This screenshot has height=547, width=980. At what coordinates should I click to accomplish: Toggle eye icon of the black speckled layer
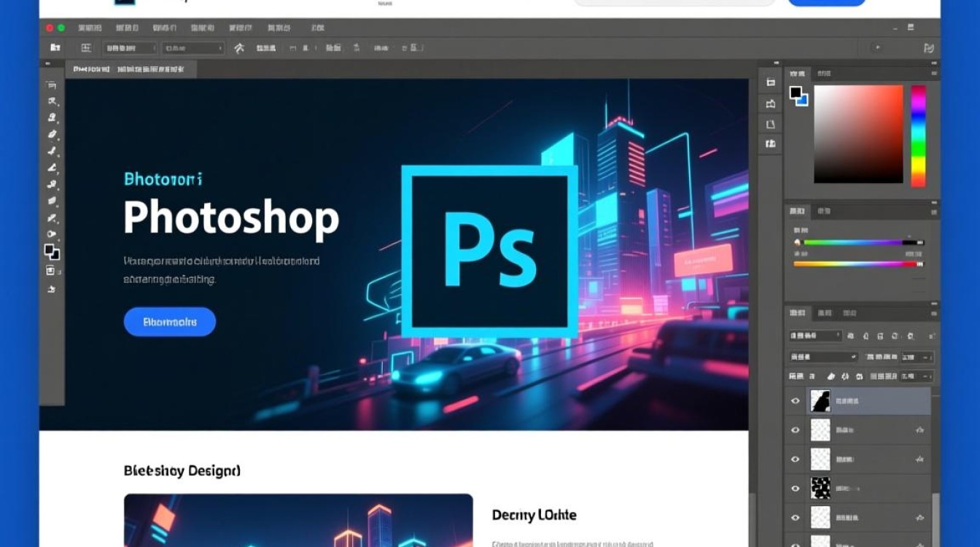tap(796, 489)
